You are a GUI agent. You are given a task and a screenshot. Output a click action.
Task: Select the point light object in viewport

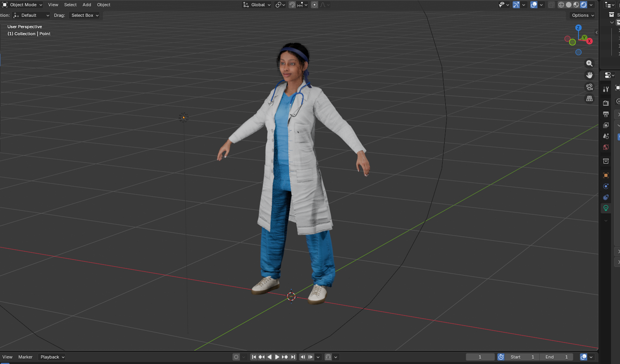click(184, 118)
